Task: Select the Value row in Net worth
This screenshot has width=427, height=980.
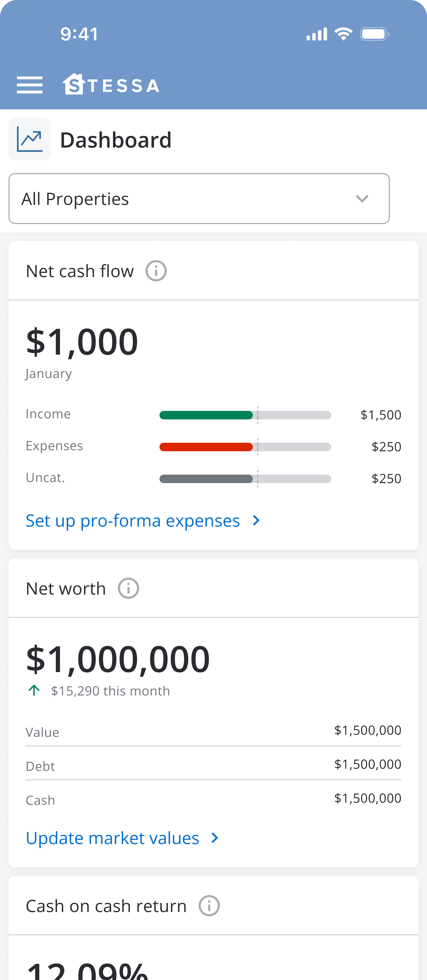Action: click(213, 732)
